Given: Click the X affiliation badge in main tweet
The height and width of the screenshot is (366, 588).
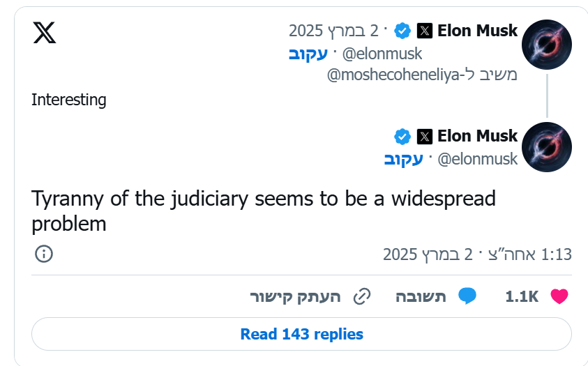Looking at the screenshot, I should coord(425,136).
